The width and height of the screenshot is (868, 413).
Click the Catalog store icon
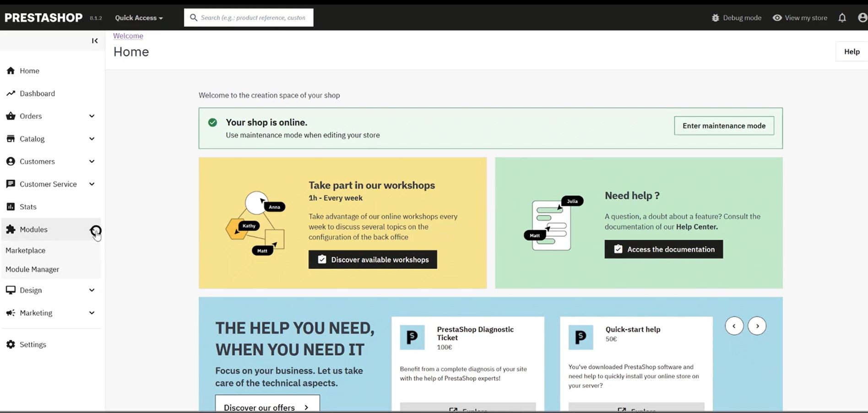pyautogui.click(x=11, y=139)
